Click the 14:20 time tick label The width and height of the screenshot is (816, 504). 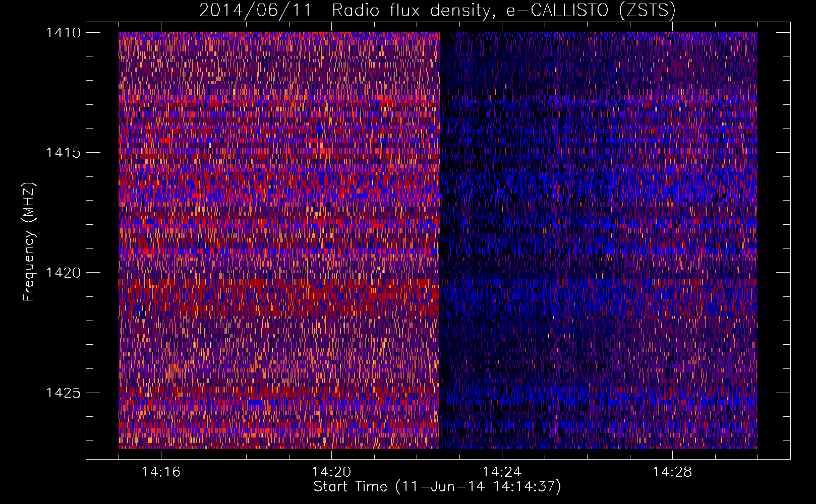[331, 472]
